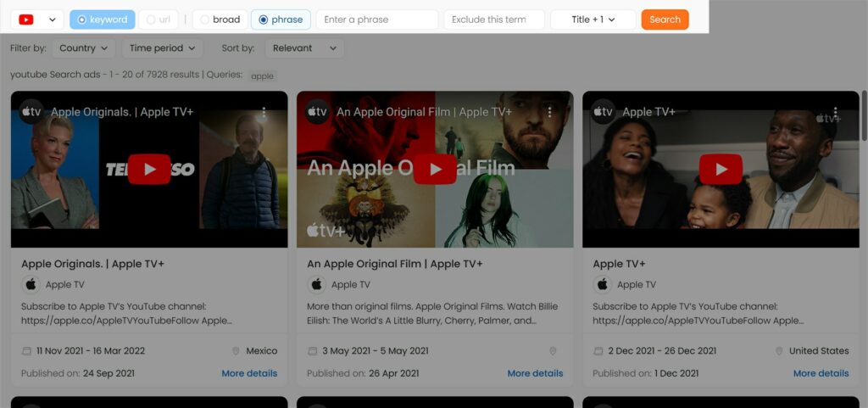This screenshot has height=408, width=868.
Task: Click the red YouTube logo icon
Action: tap(26, 20)
